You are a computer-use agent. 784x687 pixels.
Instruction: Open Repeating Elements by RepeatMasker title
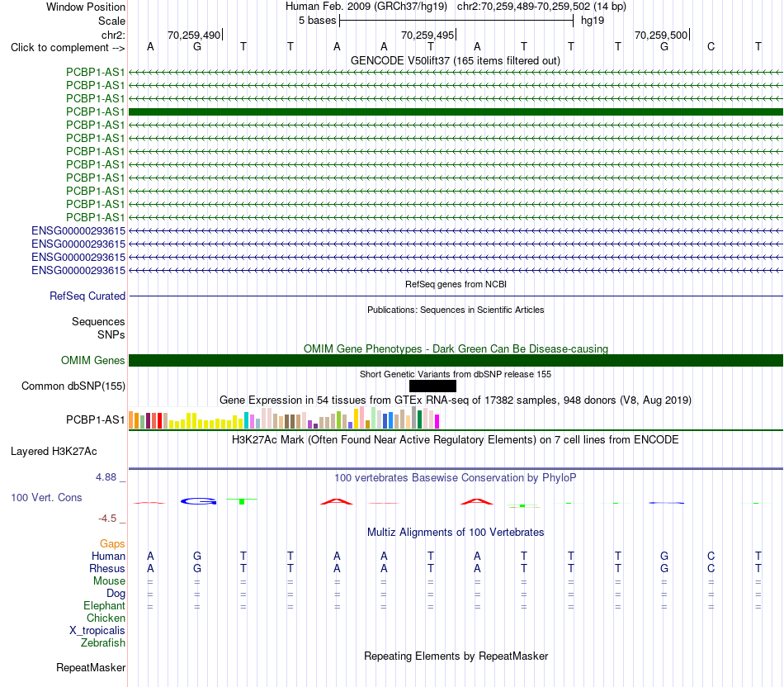456,656
